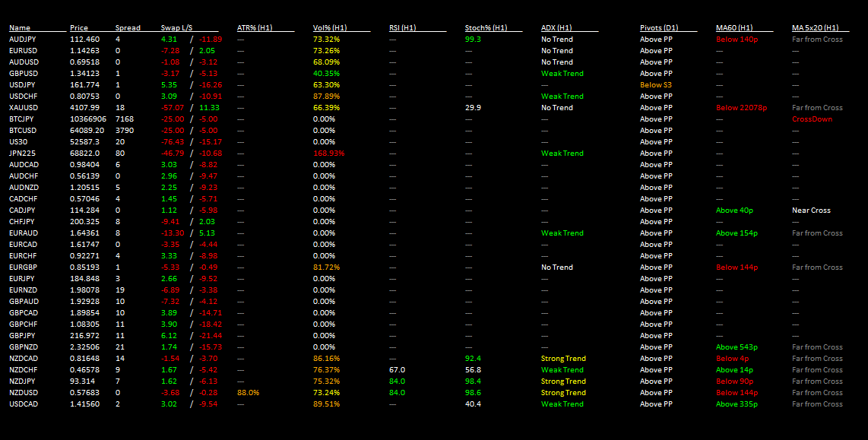
Task: Select the XAUUSD symbol name
Action: coord(24,107)
